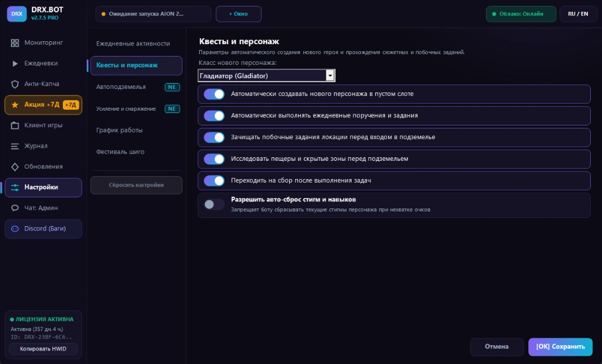Select the Ожидание запуска AION 2 window tab
This screenshot has height=364, width=602.
point(153,14)
